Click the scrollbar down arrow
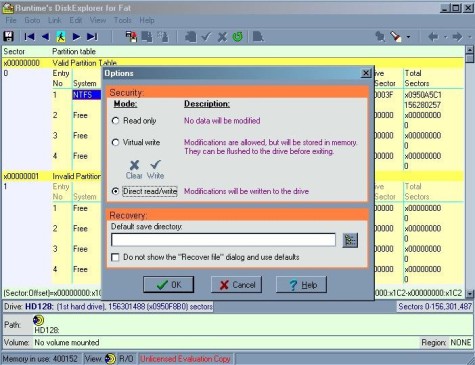The width and height of the screenshot is (475, 365). (469, 294)
